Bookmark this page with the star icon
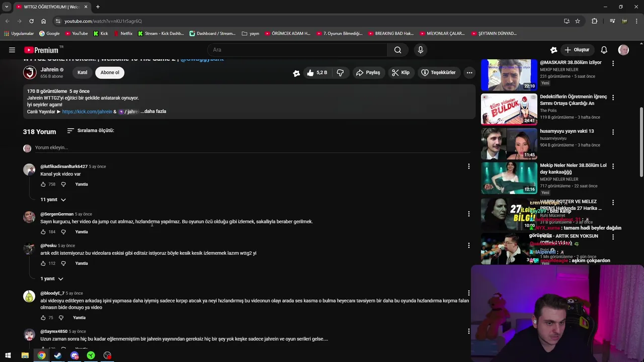Viewport: 644px width, 362px height. tap(578, 21)
